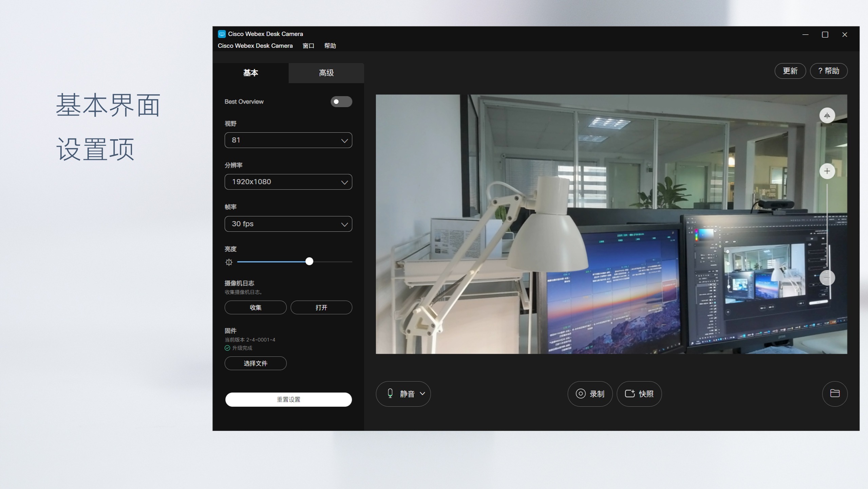Switch to the 高级 advanced tab
Image resolution: width=868 pixels, height=489 pixels.
pyautogui.click(x=326, y=73)
